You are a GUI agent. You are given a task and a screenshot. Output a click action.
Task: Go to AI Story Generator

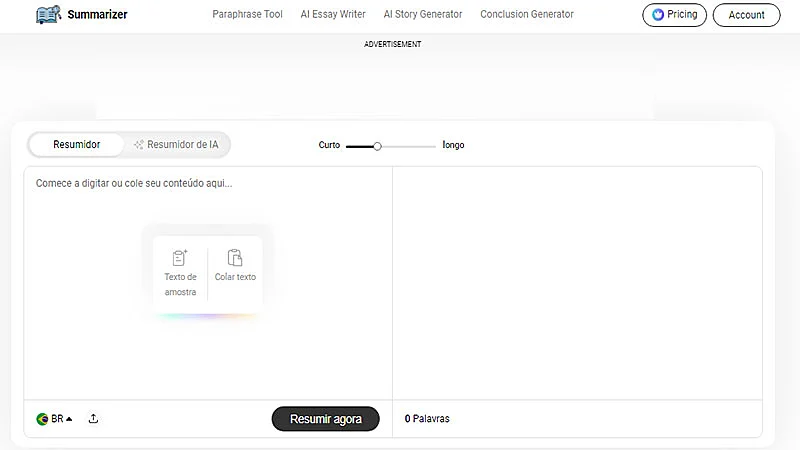pos(423,14)
